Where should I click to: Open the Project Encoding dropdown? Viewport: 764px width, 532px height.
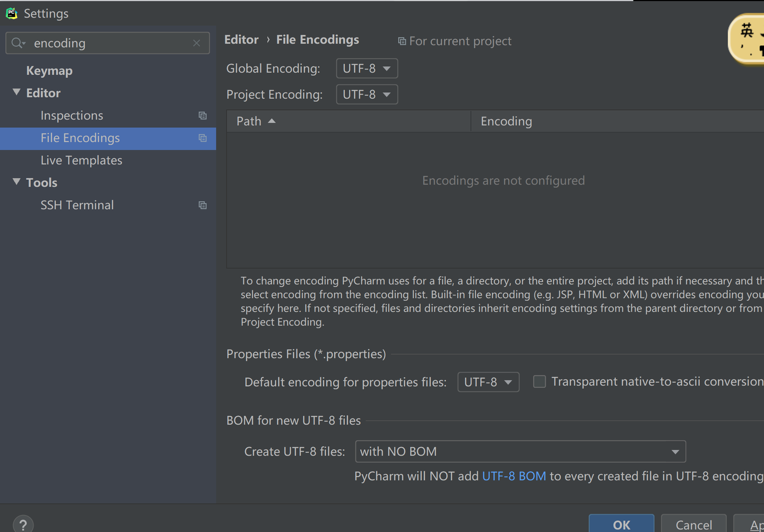click(x=367, y=94)
